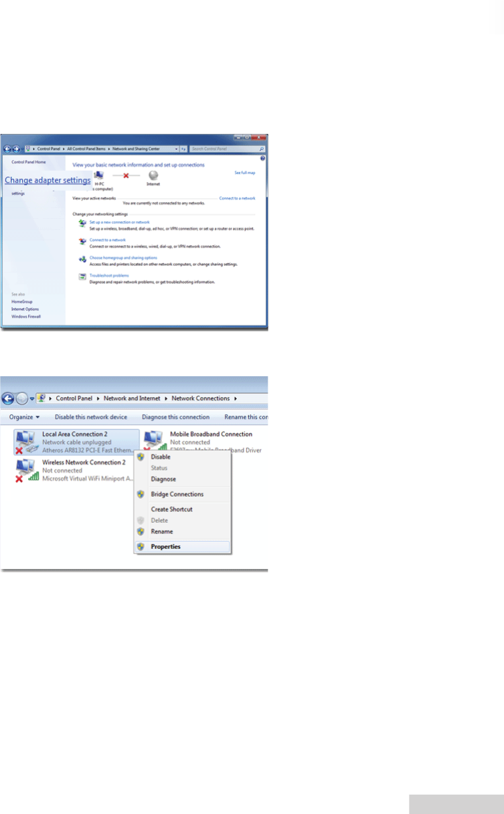Click Diagnose this connection toolbar button
This screenshot has height=814, width=504.
pos(176,417)
